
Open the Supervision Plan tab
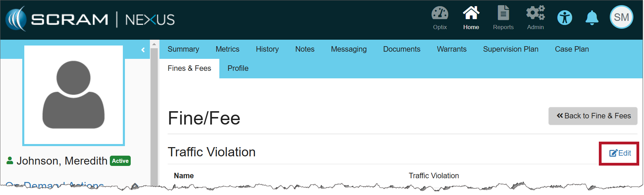tap(510, 49)
